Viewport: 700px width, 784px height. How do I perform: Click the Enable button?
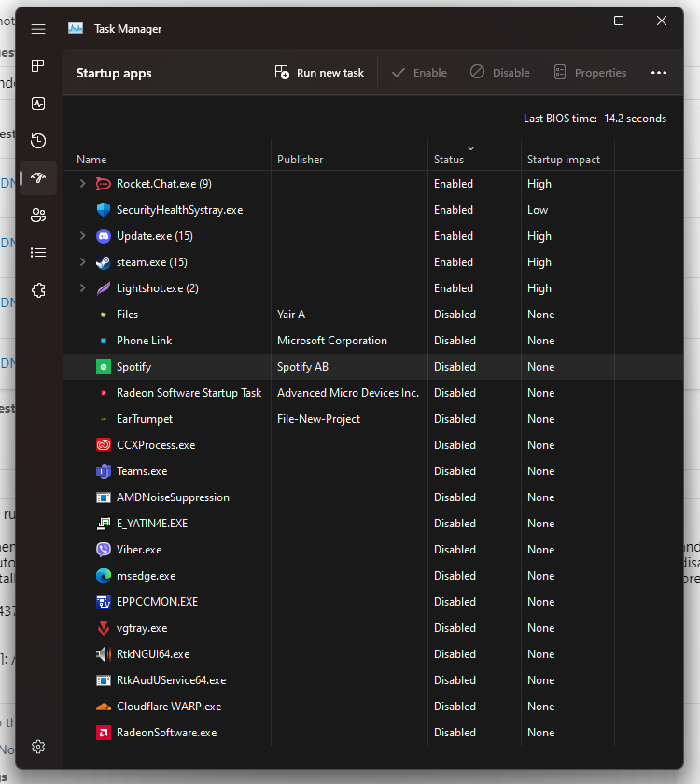418,72
